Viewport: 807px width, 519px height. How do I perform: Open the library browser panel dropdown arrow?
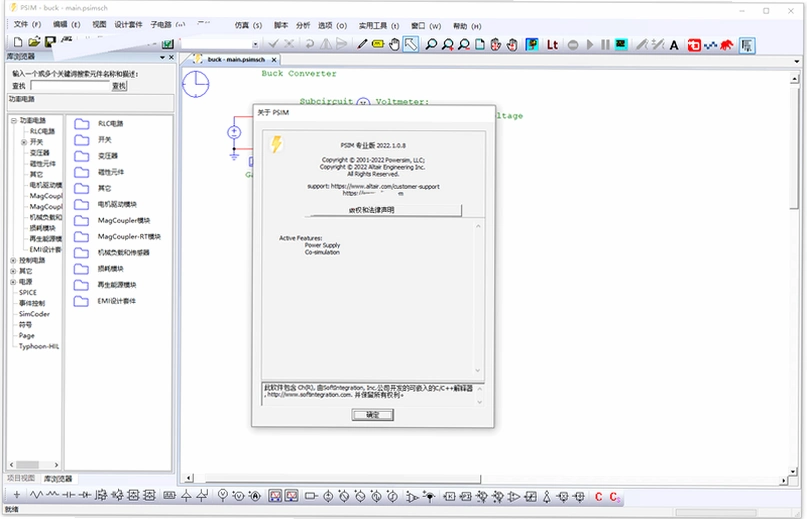click(163, 57)
